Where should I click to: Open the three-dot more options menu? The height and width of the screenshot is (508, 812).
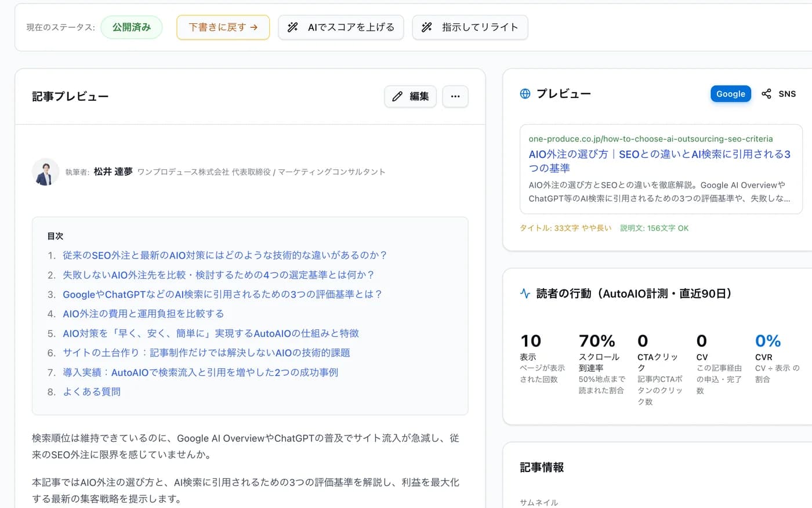click(x=455, y=96)
